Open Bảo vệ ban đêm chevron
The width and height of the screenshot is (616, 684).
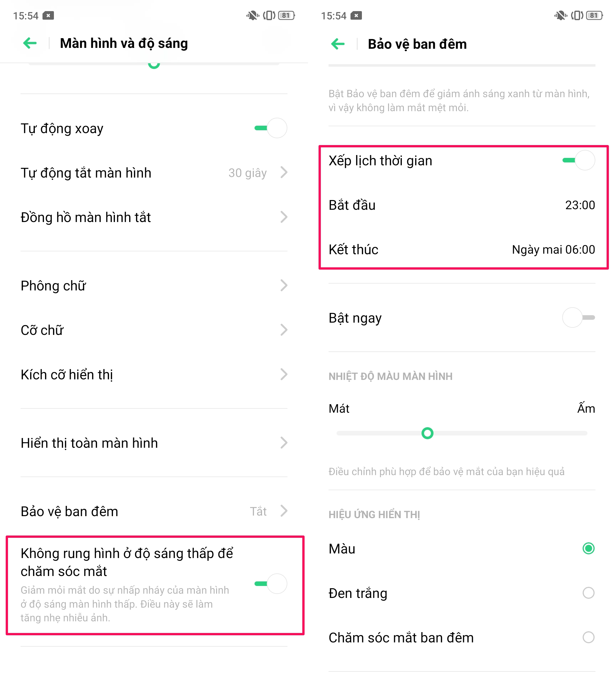click(284, 511)
